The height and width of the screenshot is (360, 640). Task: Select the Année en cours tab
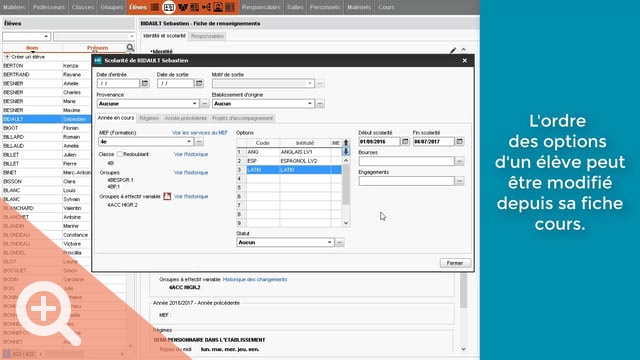click(x=116, y=118)
